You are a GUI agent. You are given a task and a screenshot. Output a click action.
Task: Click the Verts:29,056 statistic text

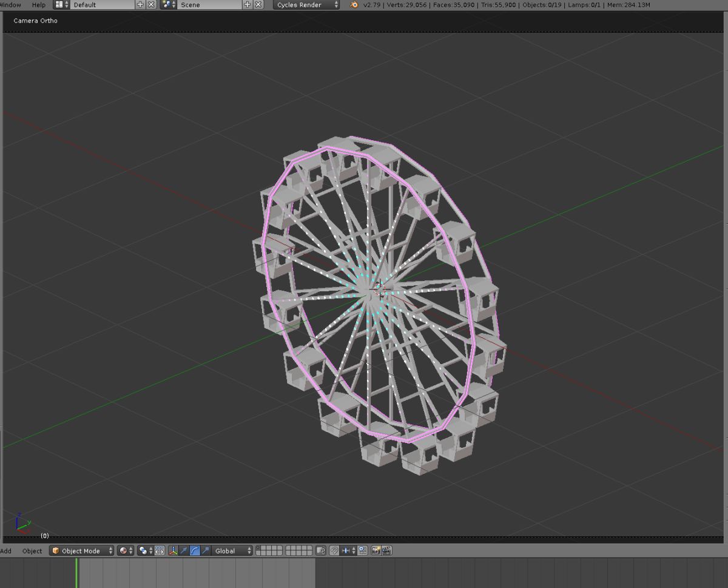pos(408,5)
